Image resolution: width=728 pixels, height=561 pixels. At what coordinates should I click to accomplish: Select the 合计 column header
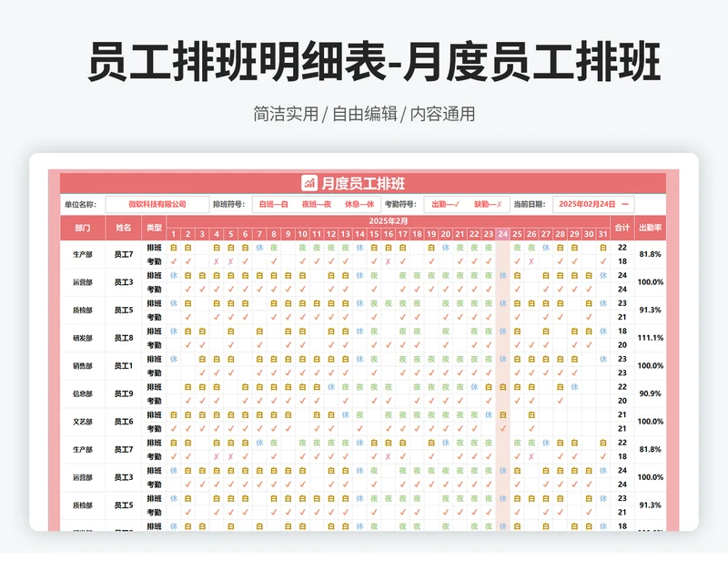pyautogui.click(x=622, y=228)
